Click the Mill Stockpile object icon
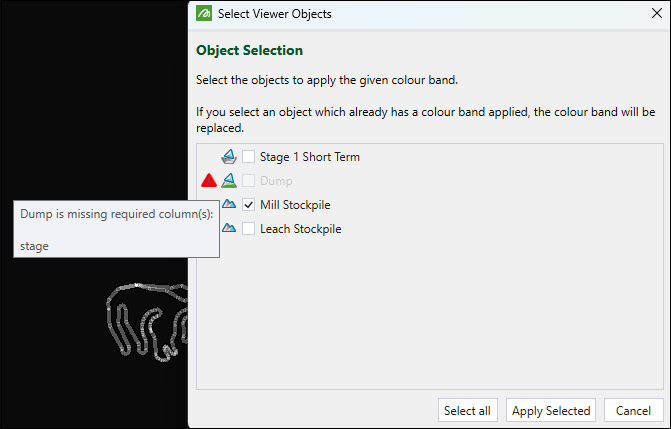Viewport: 671px width, 429px height. (x=229, y=205)
